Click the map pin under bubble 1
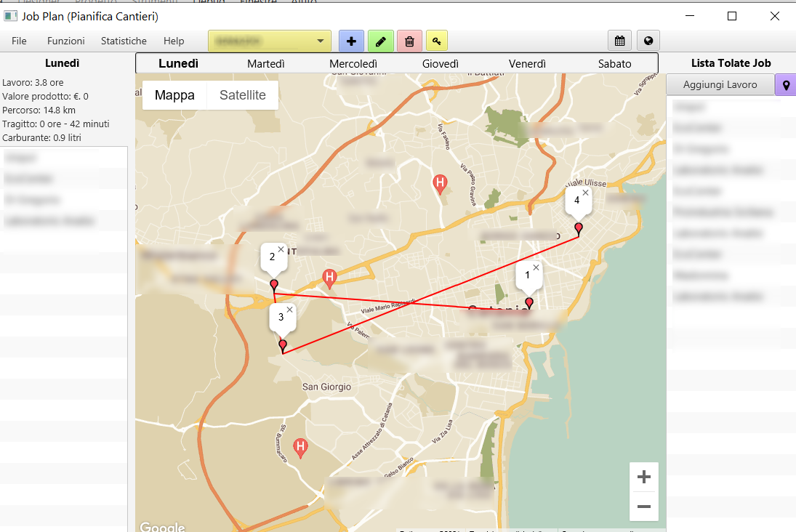This screenshot has width=796, height=532. (x=529, y=304)
